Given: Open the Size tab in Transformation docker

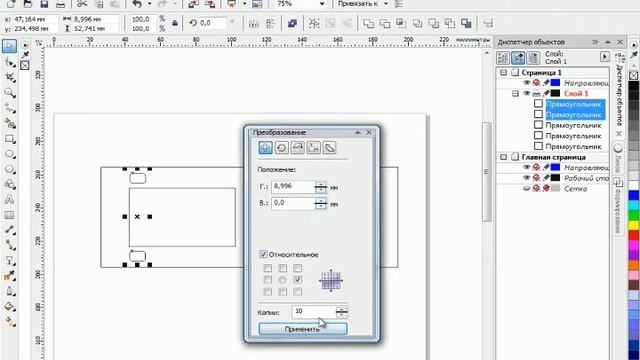Looking at the screenshot, I should tap(313, 147).
